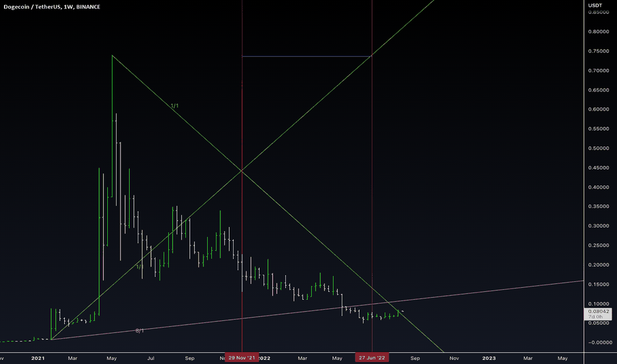
Task: Click the 2023 year label on time axis
Action: point(489,358)
